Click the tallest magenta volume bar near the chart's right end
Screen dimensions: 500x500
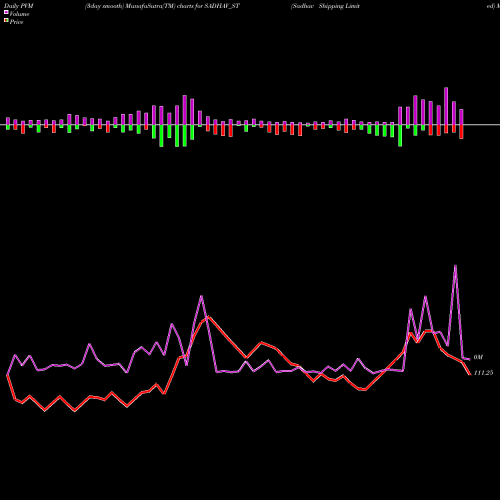pyautogui.click(x=446, y=106)
